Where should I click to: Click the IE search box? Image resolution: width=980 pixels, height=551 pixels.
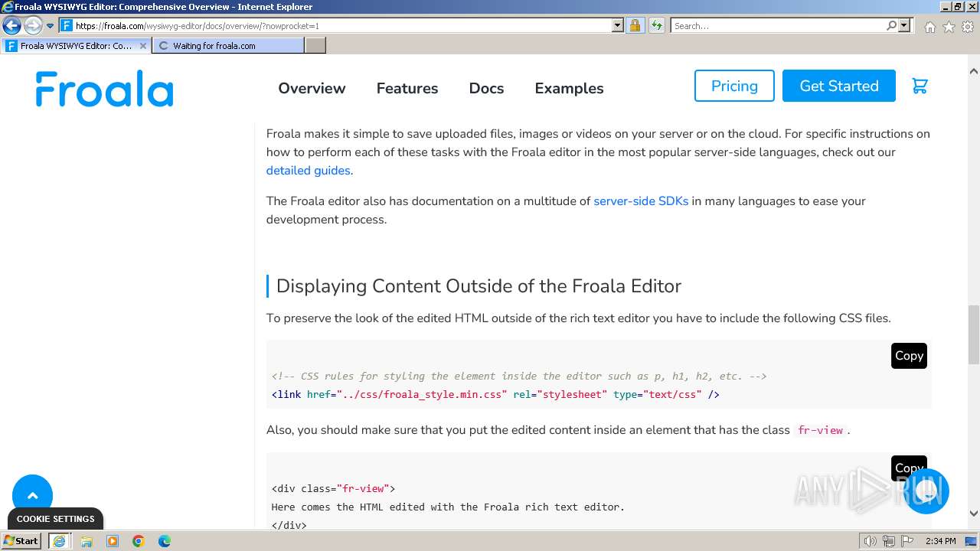point(777,25)
